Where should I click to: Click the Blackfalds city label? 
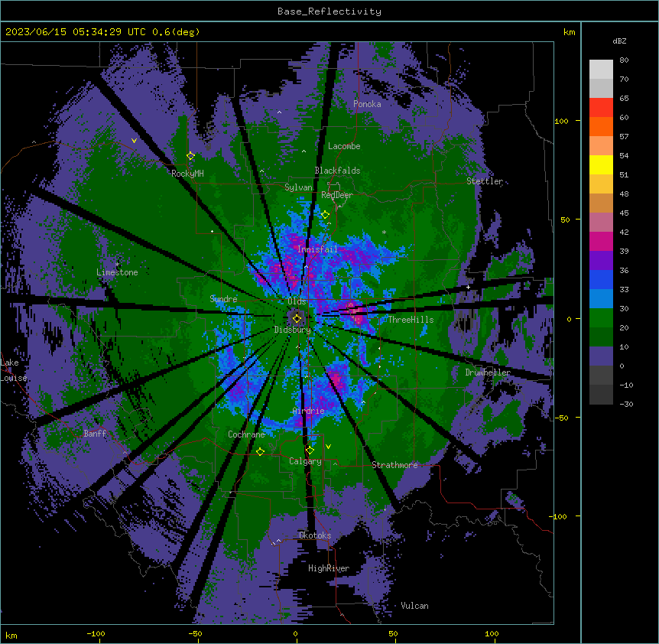[337, 171]
